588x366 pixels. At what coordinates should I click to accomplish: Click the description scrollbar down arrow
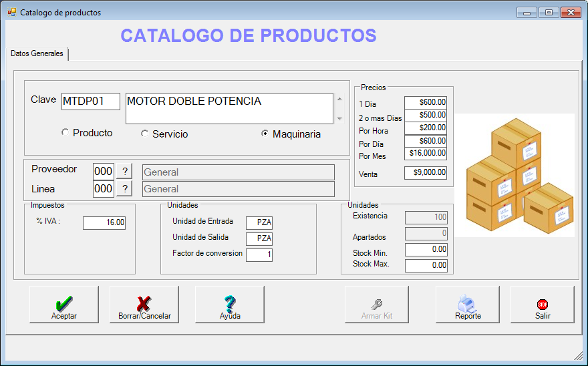pos(339,118)
